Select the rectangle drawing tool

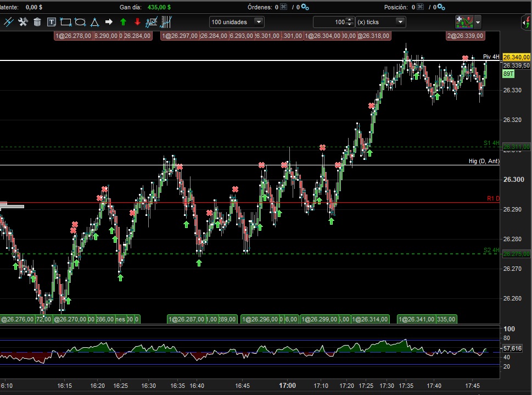[x=66, y=22]
